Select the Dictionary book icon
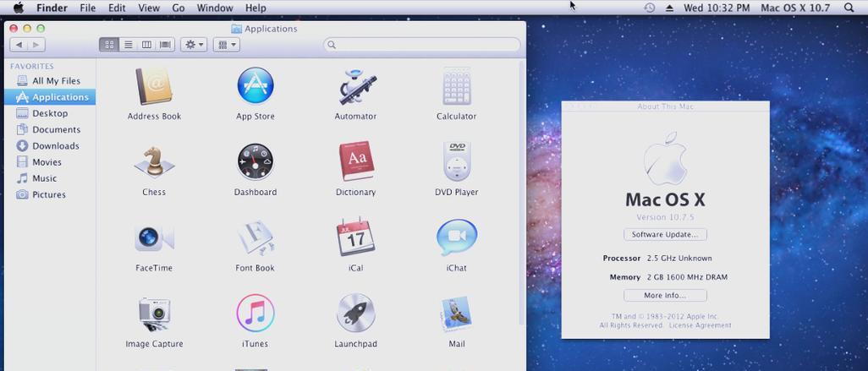Image resolution: width=868 pixels, height=371 pixels. [x=355, y=161]
